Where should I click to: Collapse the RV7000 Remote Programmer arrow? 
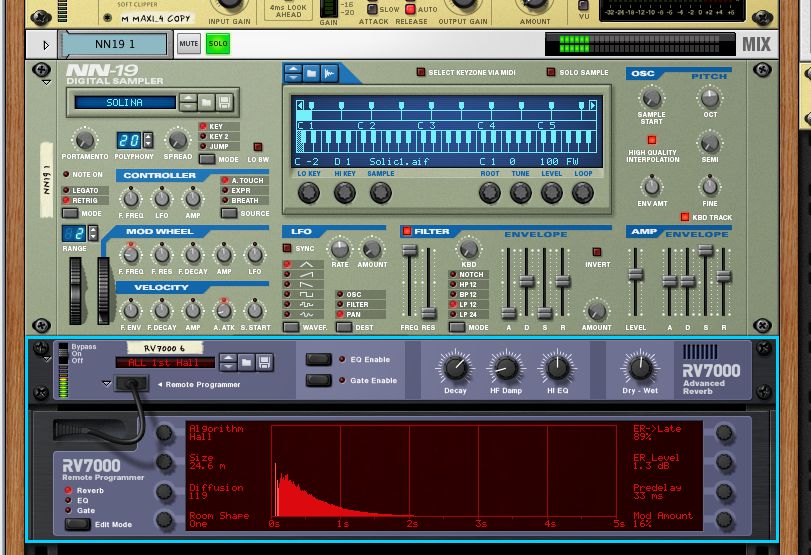coord(107,383)
